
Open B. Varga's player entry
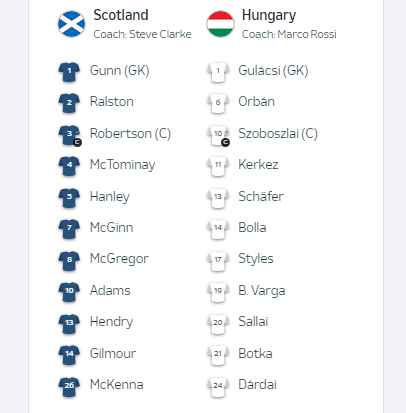262,291
